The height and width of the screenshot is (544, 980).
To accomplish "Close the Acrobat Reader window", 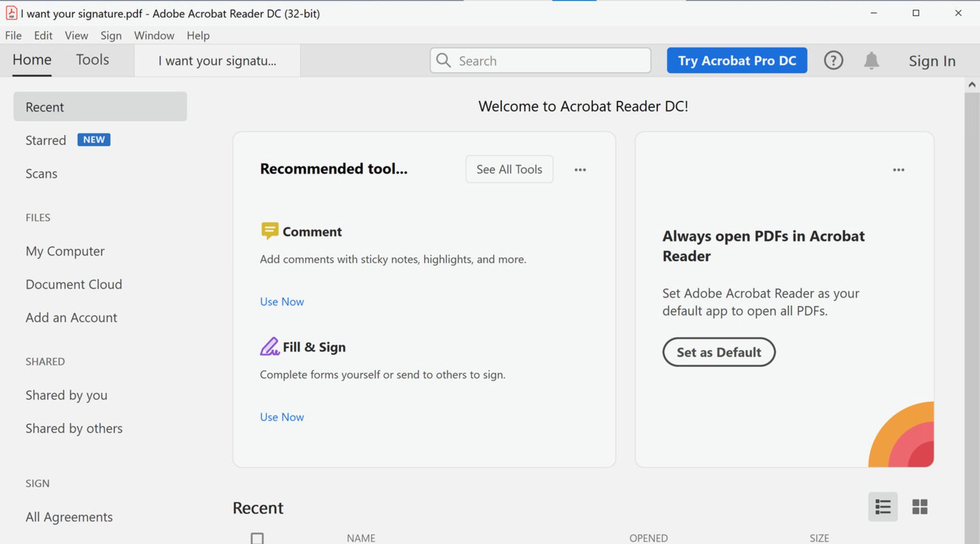I will pos(958,13).
